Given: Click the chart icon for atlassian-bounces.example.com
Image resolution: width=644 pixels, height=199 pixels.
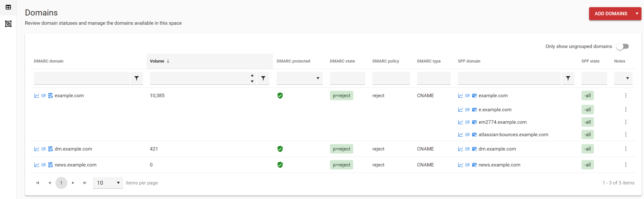Looking at the screenshot, I should [x=460, y=135].
